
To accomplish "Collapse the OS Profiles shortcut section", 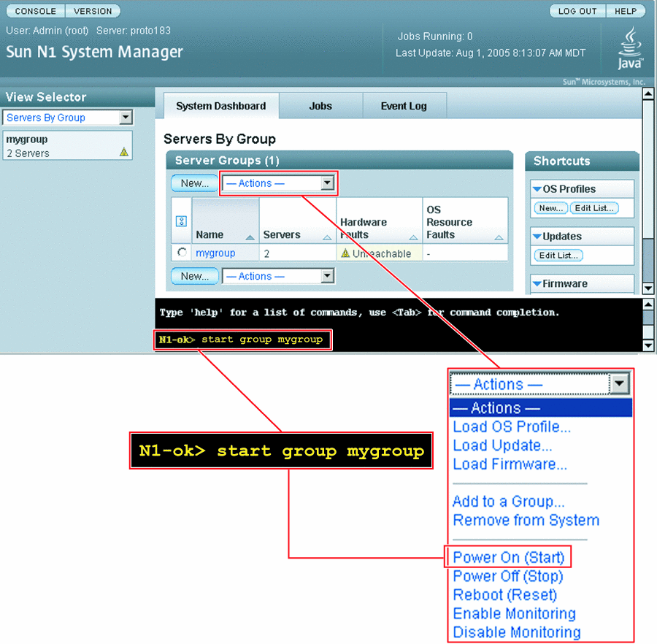I will coord(537,189).
